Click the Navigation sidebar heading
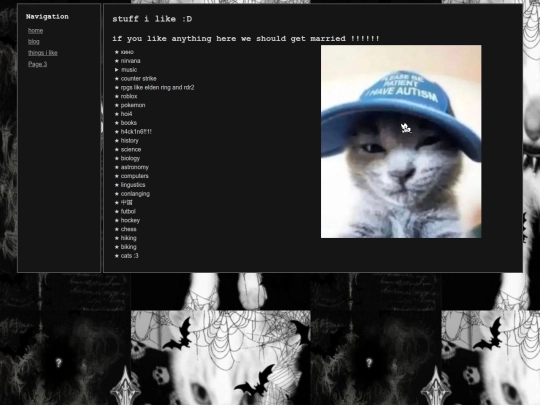The height and width of the screenshot is (405, 540). pyautogui.click(x=47, y=17)
